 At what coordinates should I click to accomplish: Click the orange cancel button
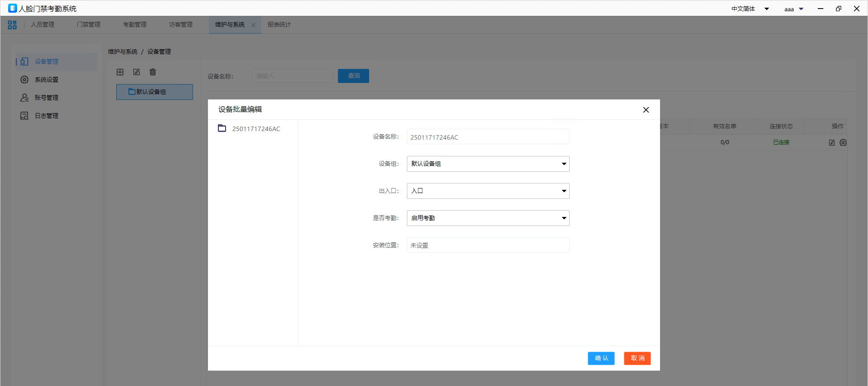[x=637, y=358]
